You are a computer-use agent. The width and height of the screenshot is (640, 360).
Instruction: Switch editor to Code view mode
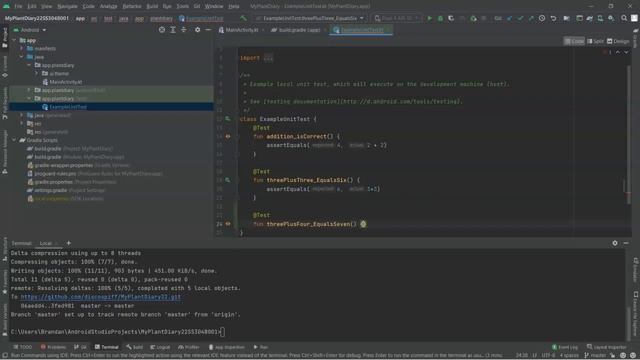tap(574, 41)
